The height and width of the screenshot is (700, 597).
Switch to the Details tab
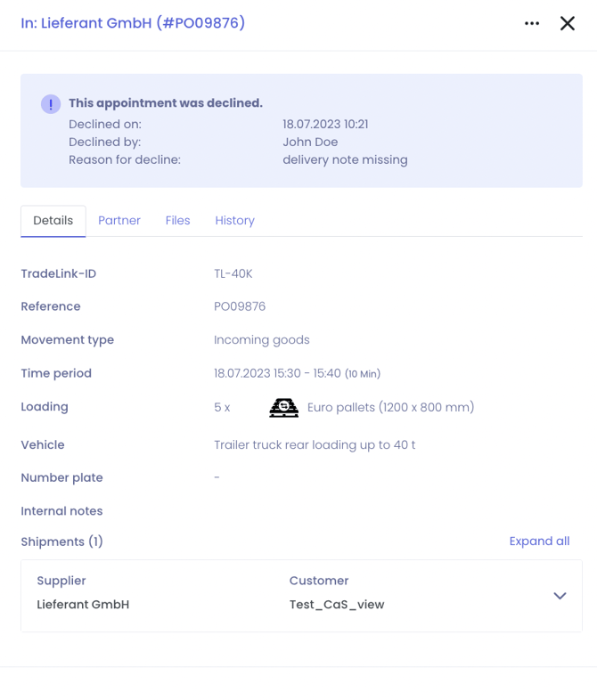[x=53, y=221]
